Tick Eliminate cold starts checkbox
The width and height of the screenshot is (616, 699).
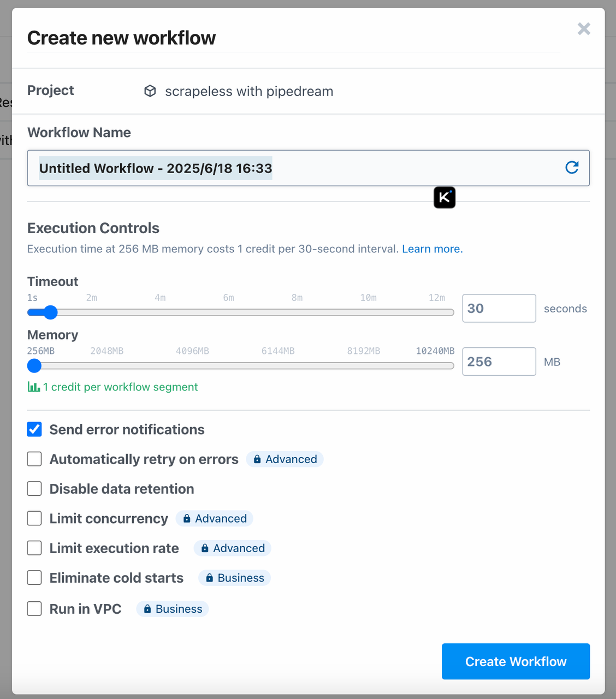tap(34, 578)
